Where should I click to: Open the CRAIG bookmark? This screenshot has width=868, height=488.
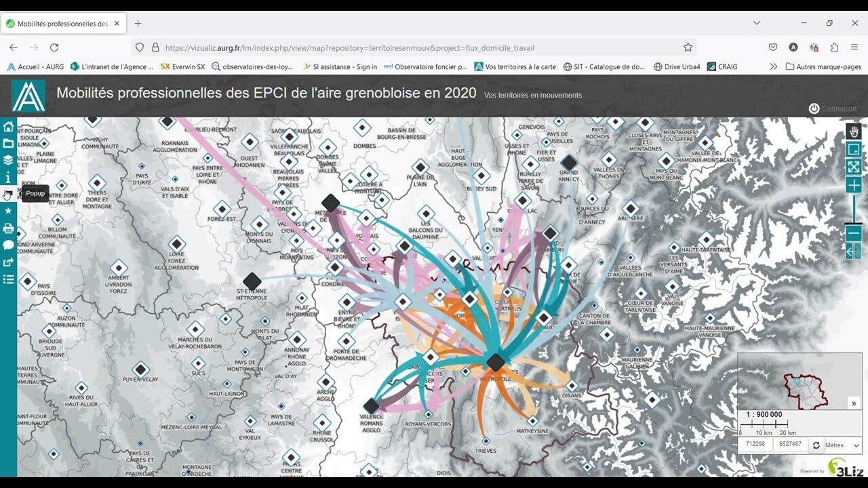point(722,66)
